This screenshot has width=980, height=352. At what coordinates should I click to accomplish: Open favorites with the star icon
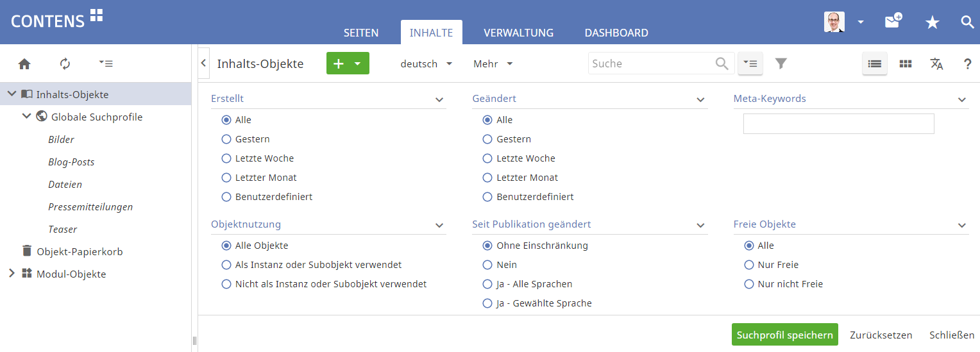[x=932, y=22]
